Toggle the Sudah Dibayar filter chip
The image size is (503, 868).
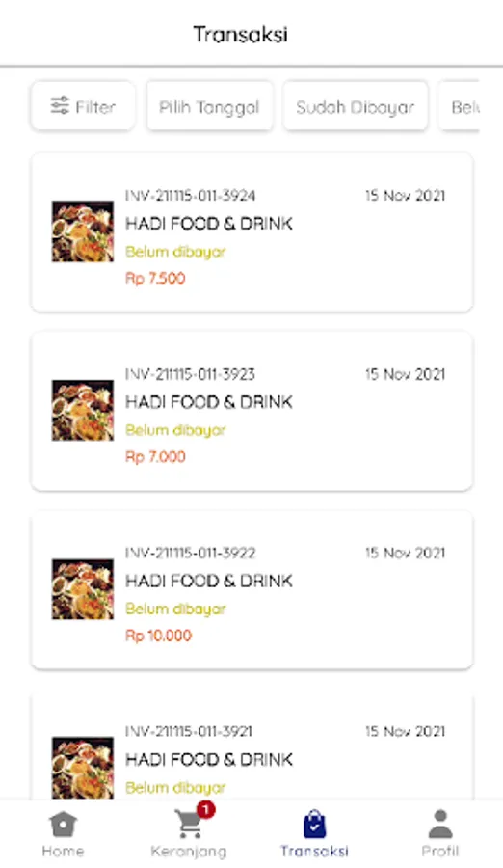point(356,106)
